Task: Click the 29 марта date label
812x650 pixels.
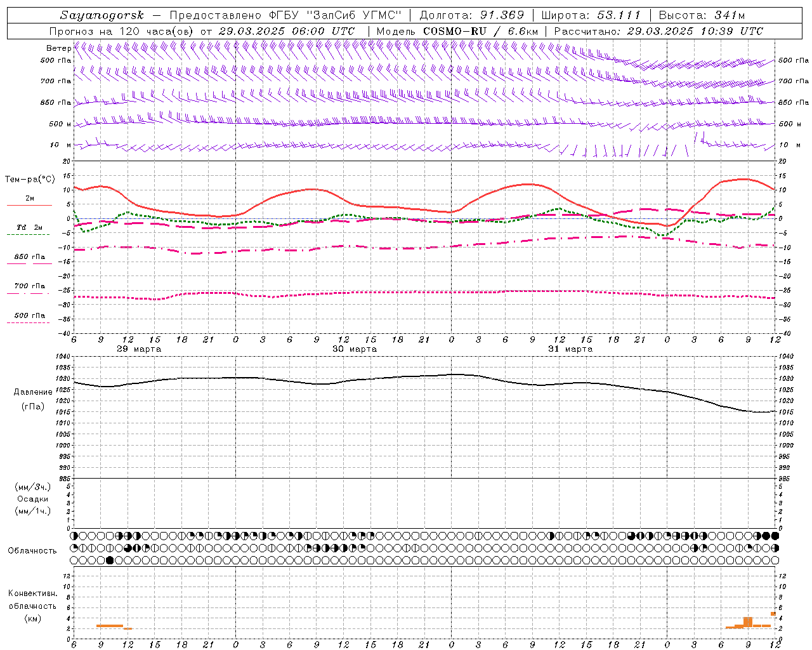Action: click(x=139, y=349)
